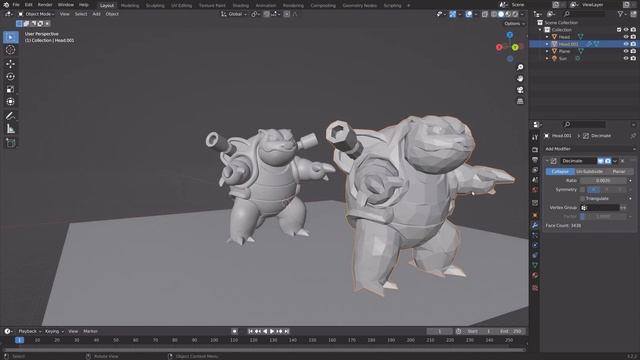The height and width of the screenshot is (360, 640).
Task: Select the Scale tool
Action: tap(11, 89)
